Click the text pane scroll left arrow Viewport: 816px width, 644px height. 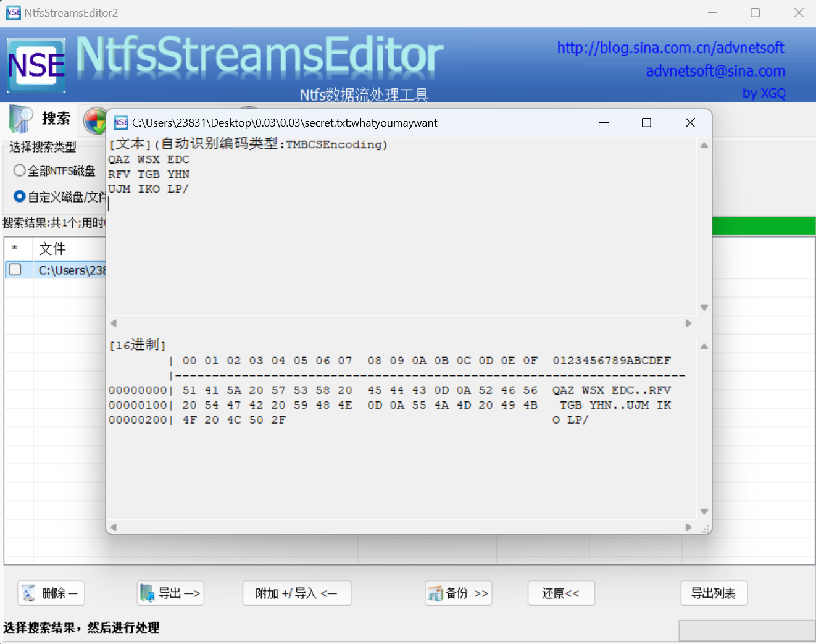click(x=114, y=324)
